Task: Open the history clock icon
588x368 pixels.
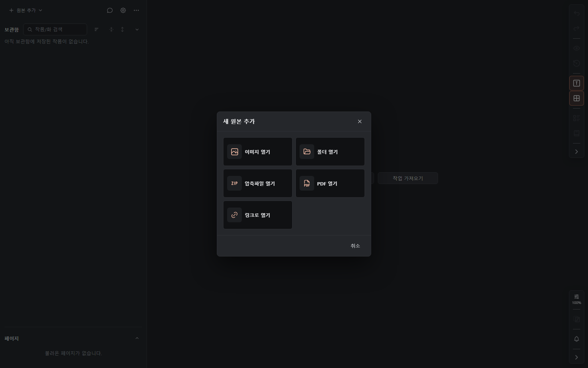Action: pyautogui.click(x=577, y=63)
